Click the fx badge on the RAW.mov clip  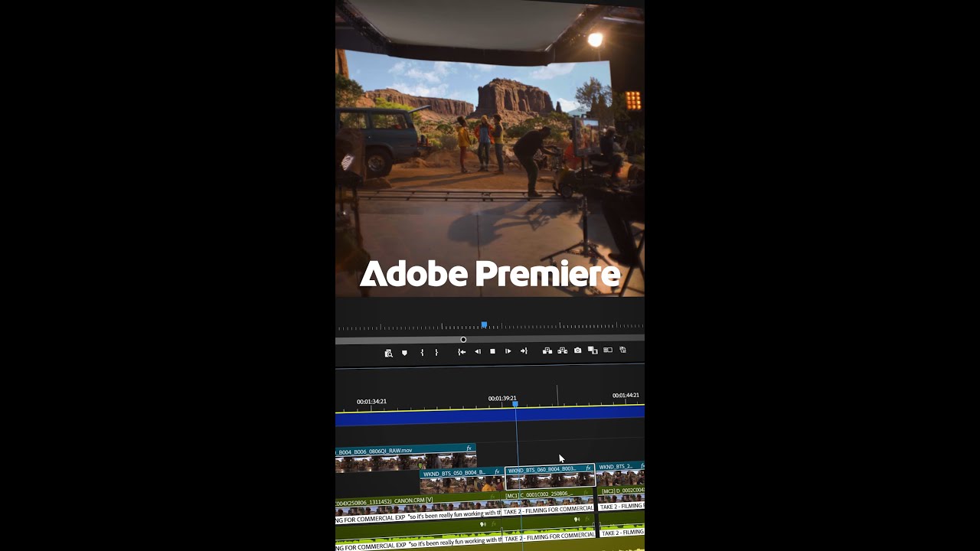[469, 449]
